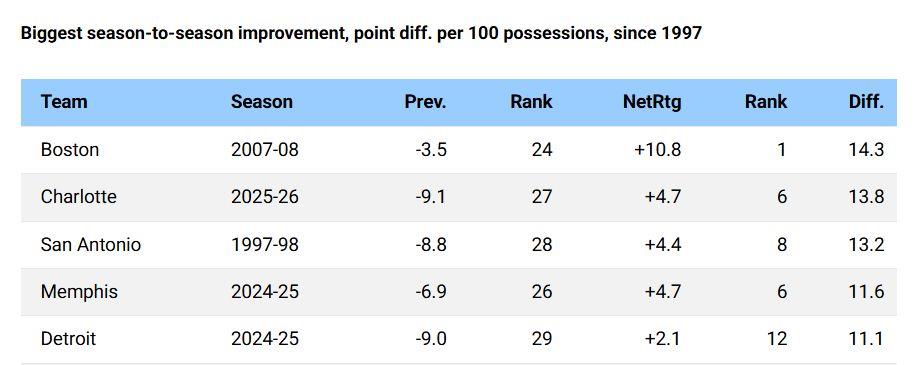
Task: Click the first Rank column header
Action: (x=531, y=102)
